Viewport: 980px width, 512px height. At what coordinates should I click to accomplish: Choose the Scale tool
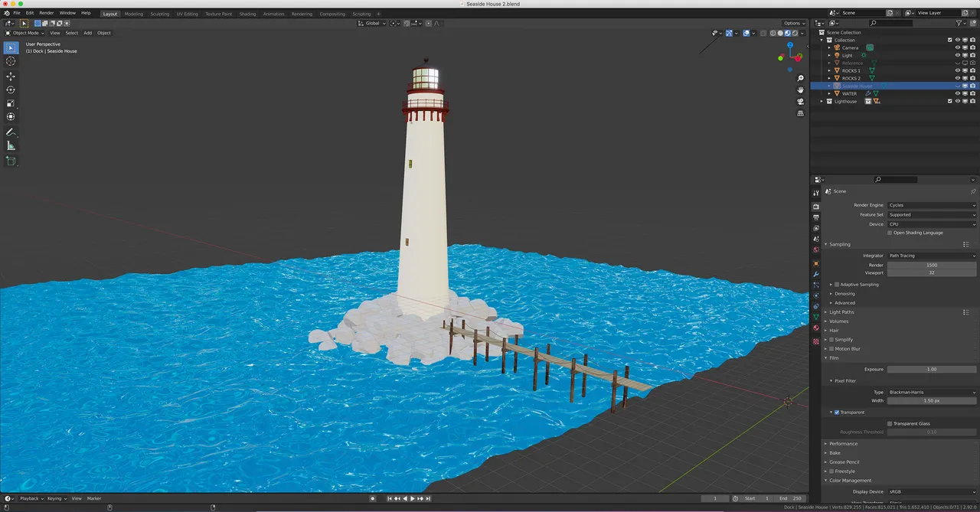pyautogui.click(x=11, y=103)
